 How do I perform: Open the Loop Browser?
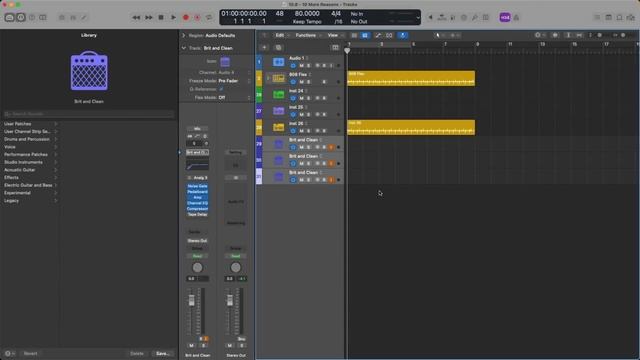pyautogui.click(x=620, y=18)
